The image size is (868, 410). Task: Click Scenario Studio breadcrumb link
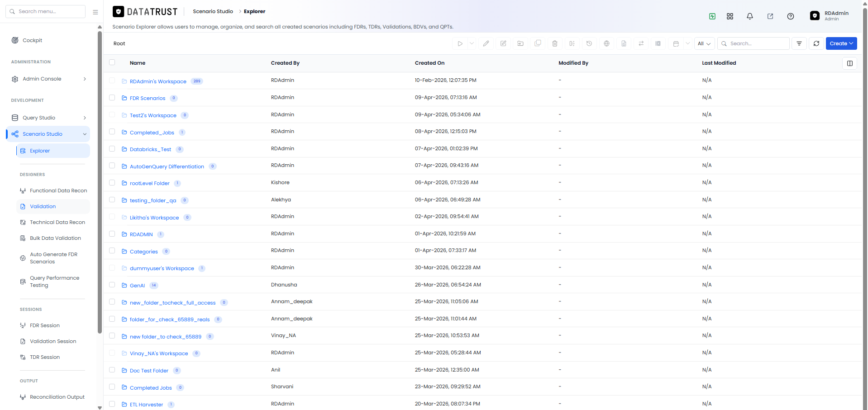coord(213,11)
